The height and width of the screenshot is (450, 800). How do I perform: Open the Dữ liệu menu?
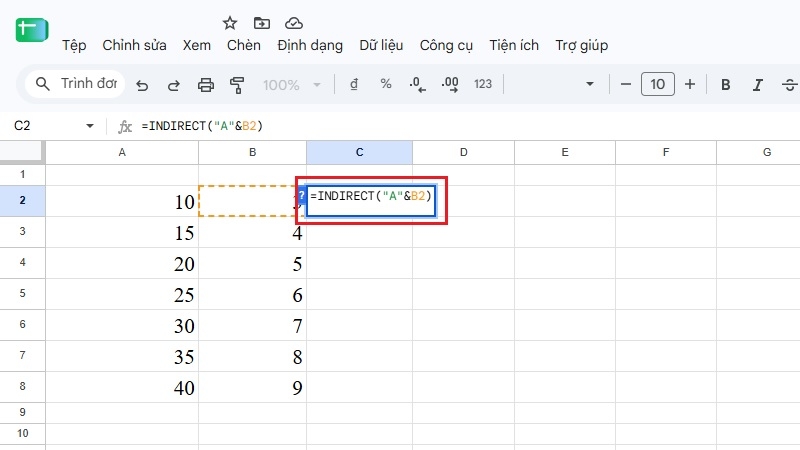pyautogui.click(x=381, y=45)
